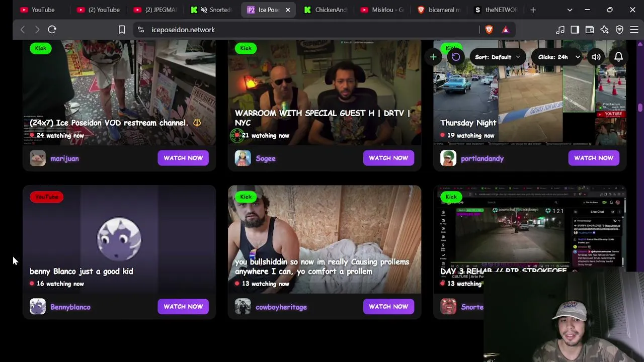
Task: Open the Brave Rewards triangle icon
Action: (506, 30)
